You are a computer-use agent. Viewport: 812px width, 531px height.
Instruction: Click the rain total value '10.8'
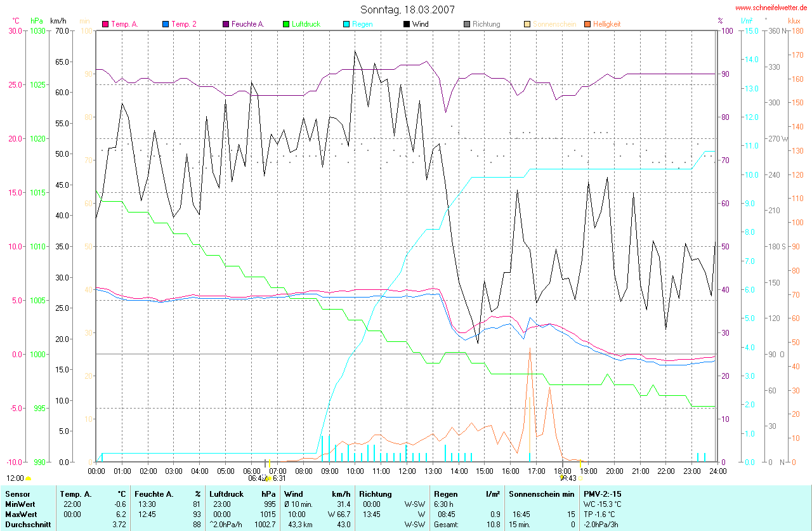[x=493, y=525]
